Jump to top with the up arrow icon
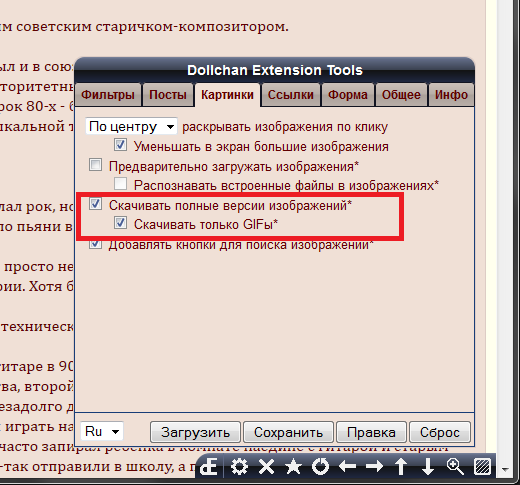The image size is (520, 485). tap(401, 466)
